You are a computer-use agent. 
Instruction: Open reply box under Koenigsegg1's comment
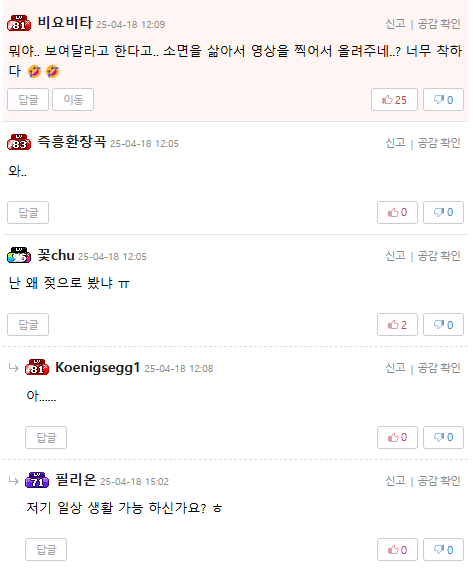tap(46, 437)
